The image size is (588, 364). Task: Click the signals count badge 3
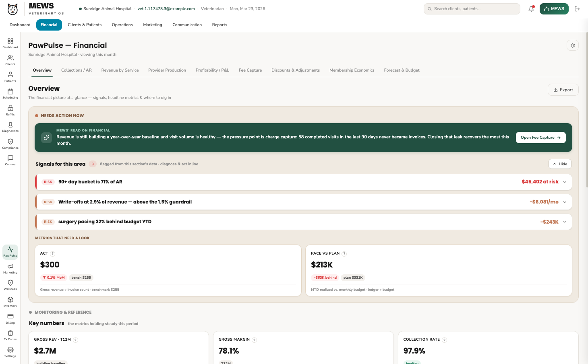pos(93,164)
